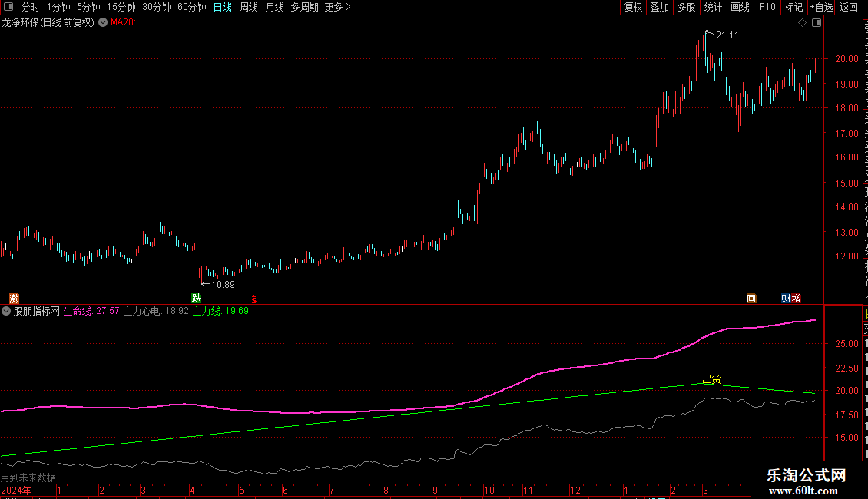Click the diamond icon in main chart corner
Image resolution: width=868 pixels, height=499 pixels.
tap(802, 23)
